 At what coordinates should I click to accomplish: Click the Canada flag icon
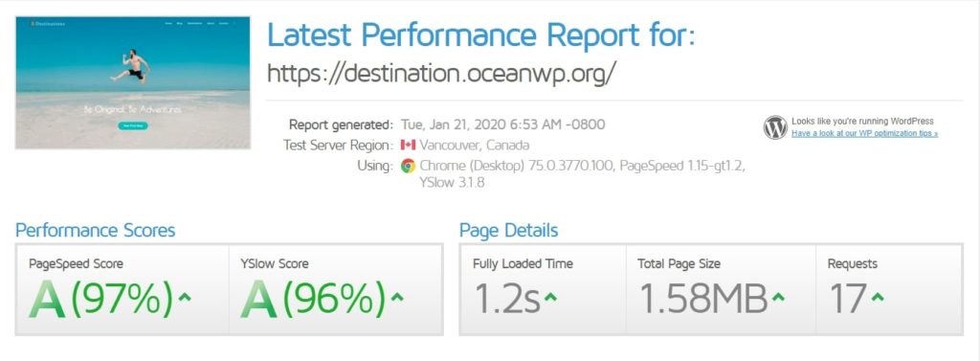[408, 146]
